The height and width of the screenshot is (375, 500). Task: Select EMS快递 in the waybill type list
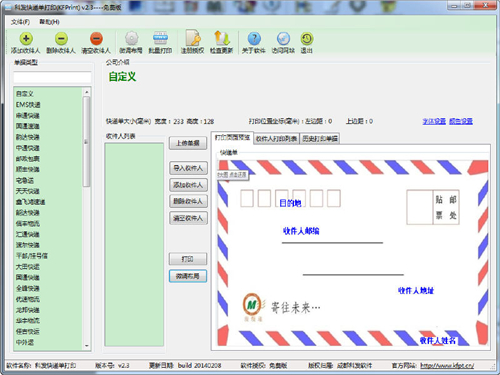coord(28,105)
